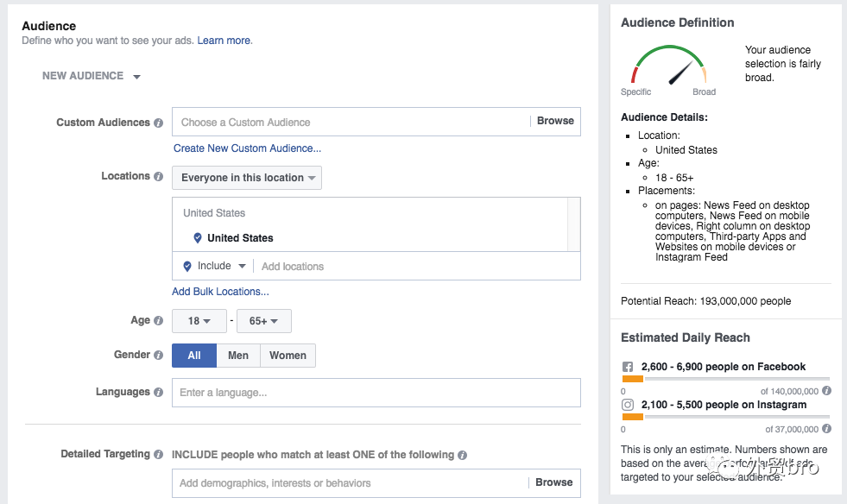Click the Instagram daily reach progress bar
The width and height of the screenshot is (847, 504).
click(726, 417)
